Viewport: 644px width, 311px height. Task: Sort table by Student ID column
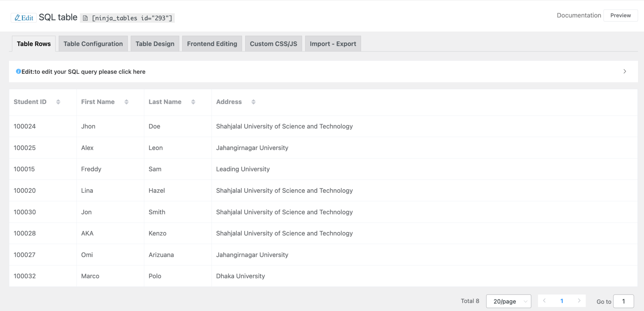coord(58,102)
